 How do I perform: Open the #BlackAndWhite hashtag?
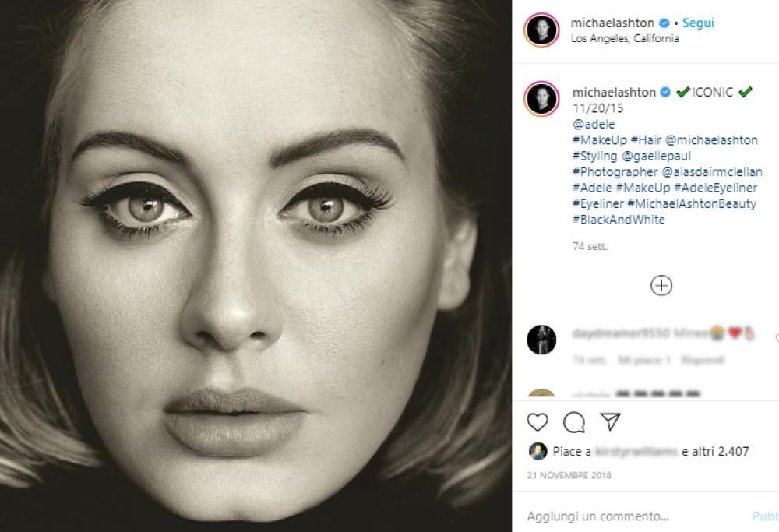619,220
